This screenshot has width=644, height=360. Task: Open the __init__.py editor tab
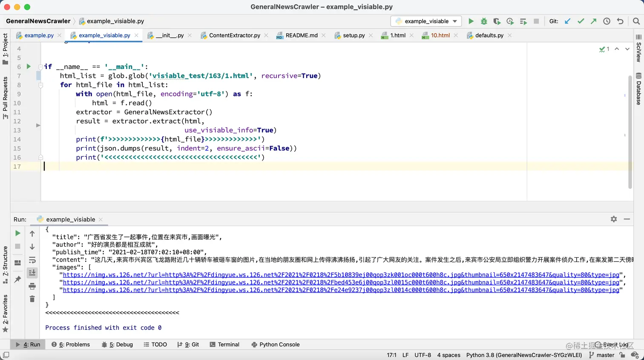point(170,35)
